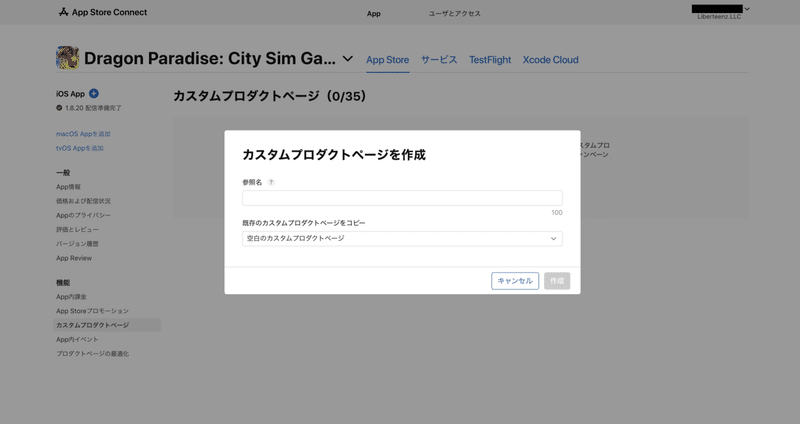Open バージョン履歴 in the sidebar
Viewport: 800px width, 424px height.
click(x=77, y=244)
